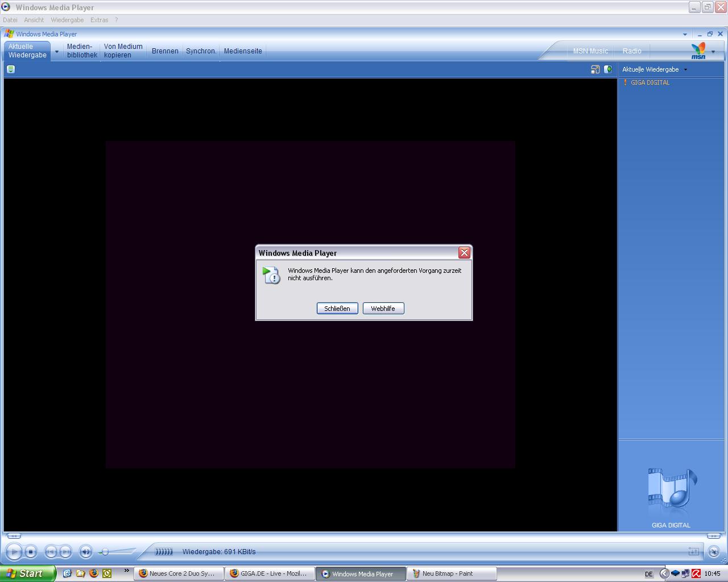This screenshot has width=728, height=582.
Task: Expand the dropdown arrow beside MSN logo
Action: tap(713, 52)
